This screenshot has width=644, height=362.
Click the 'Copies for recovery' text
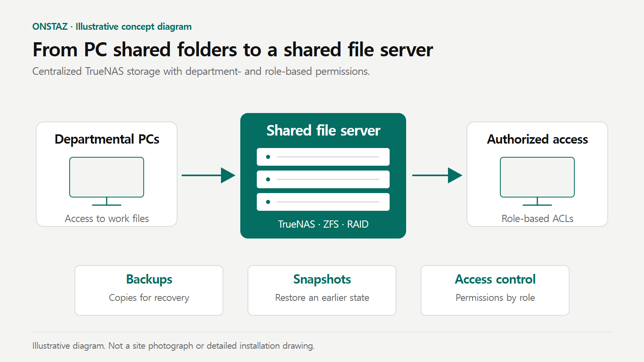point(149,298)
